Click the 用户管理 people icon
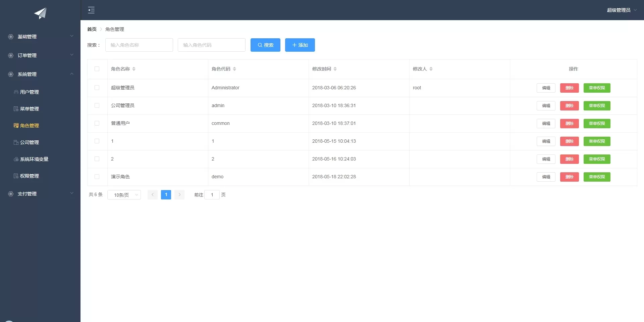The width and height of the screenshot is (644, 322). [16, 92]
